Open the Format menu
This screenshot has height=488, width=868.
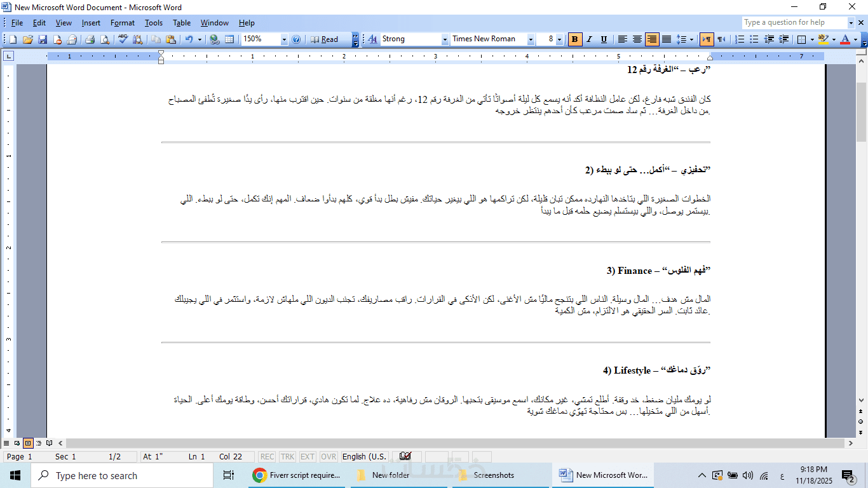click(123, 23)
